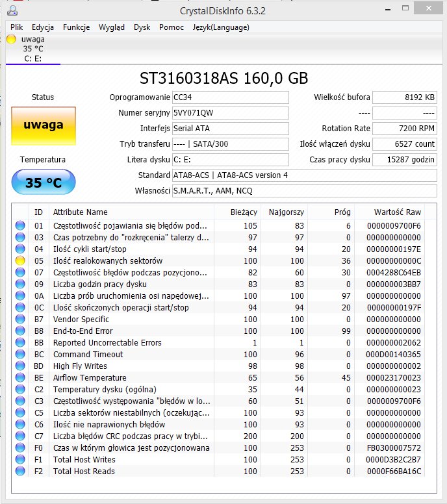Click the blue status icon for attribute C7
The width and height of the screenshot is (447, 504).
[x=20, y=436]
